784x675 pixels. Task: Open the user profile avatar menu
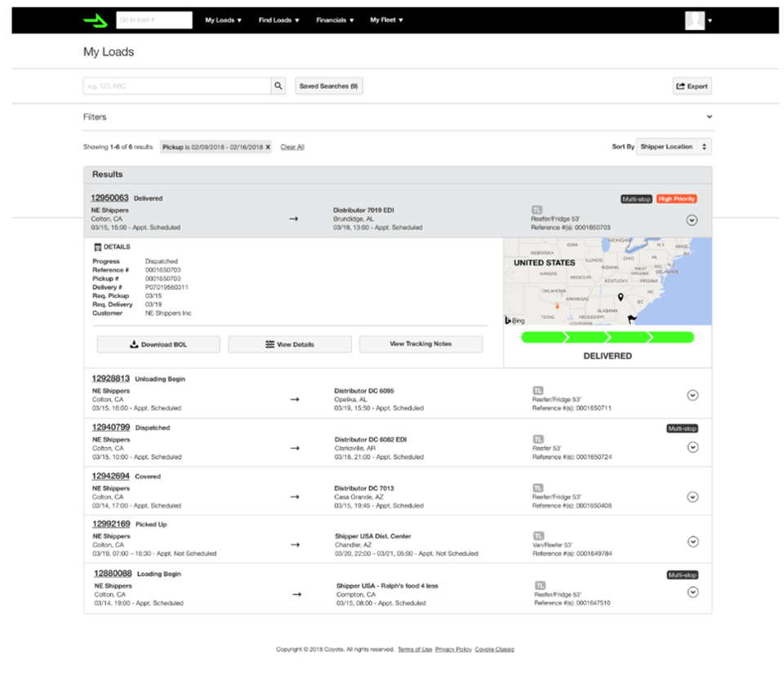click(695, 20)
